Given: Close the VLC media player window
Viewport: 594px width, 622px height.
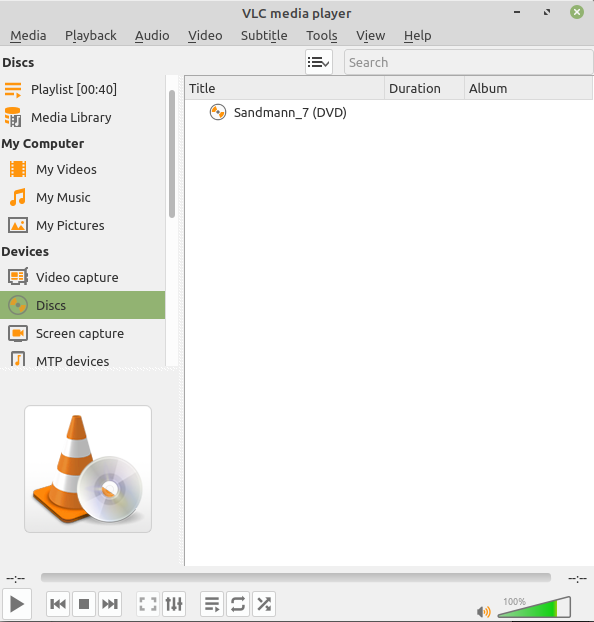Looking at the screenshot, I should pyautogui.click(x=577, y=12).
